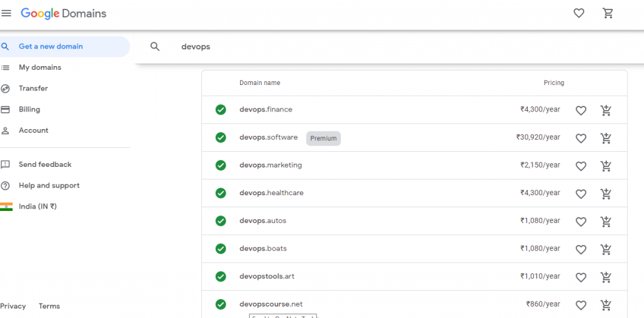The image size is (644, 318).
Task: Add devopscourse.net to cart
Action: [606, 305]
